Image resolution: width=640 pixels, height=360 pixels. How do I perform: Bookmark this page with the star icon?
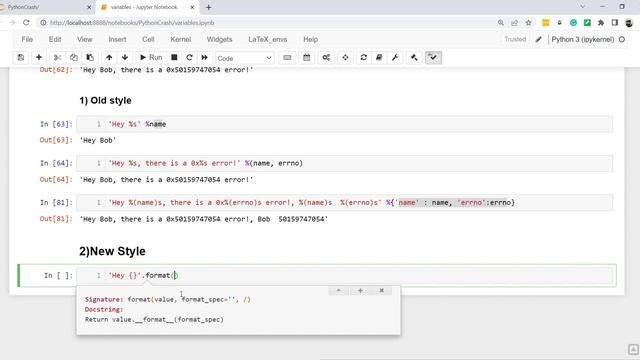[529, 23]
